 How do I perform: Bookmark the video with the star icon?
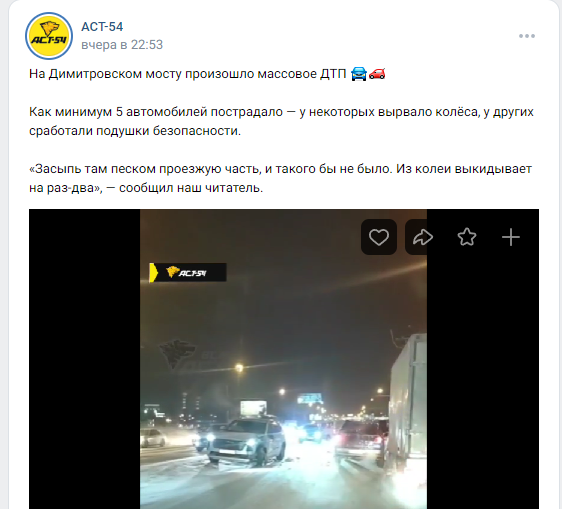[x=467, y=237]
